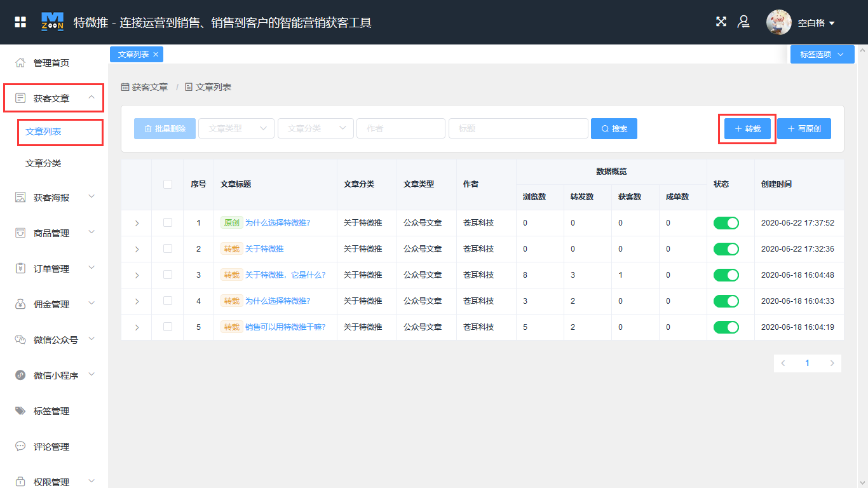This screenshot has height=488, width=868.
Task: Open the app grid icon in header
Action: click(x=20, y=22)
